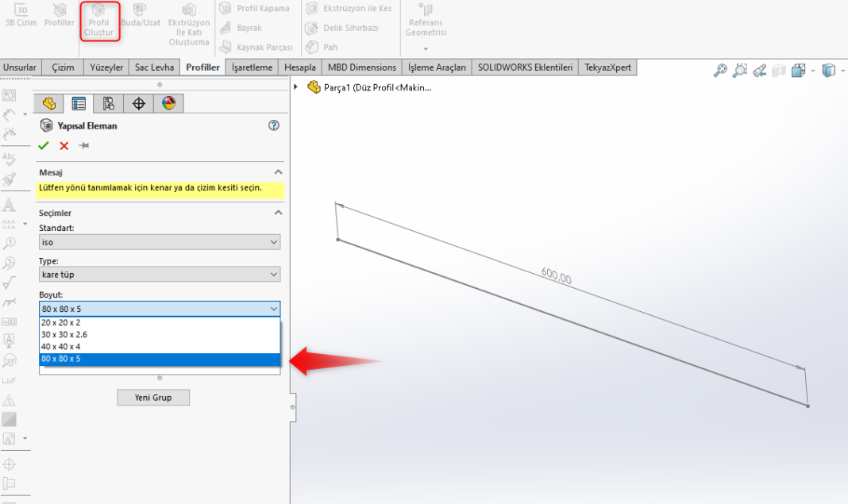Collapse the Seçimler section
Viewport: 848px width, 504px height.
[x=278, y=213]
